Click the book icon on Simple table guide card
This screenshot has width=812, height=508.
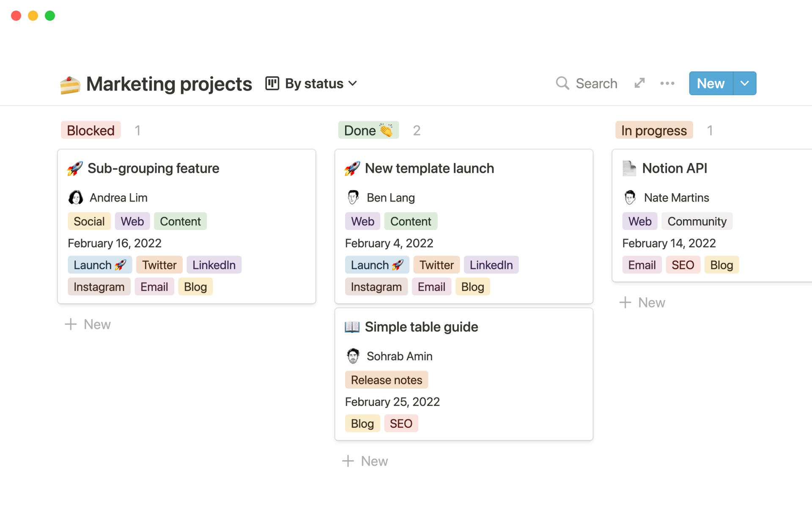[352, 326]
